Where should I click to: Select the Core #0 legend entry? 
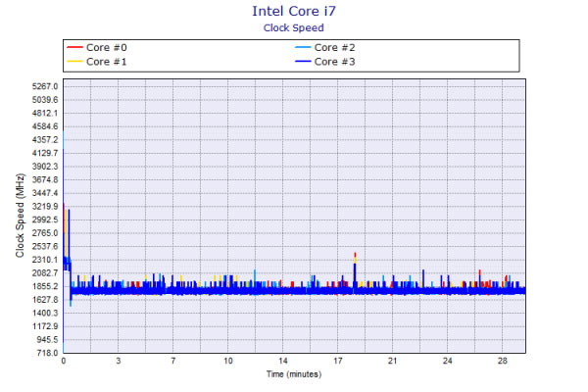97,48
